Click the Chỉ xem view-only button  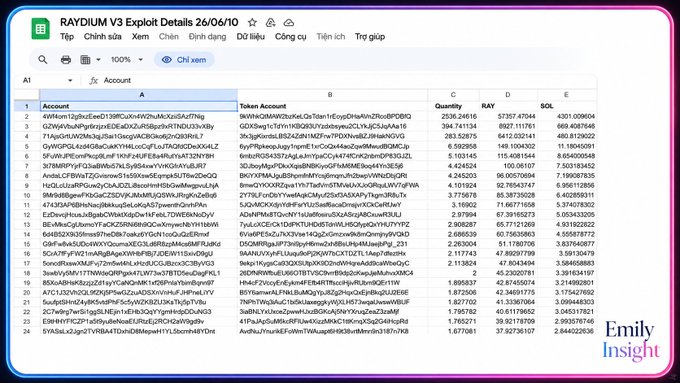184,60
